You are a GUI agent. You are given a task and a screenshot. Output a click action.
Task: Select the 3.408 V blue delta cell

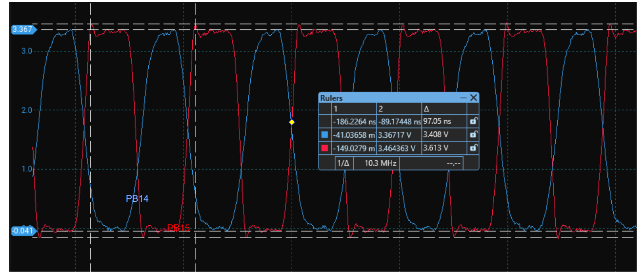[443, 134]
